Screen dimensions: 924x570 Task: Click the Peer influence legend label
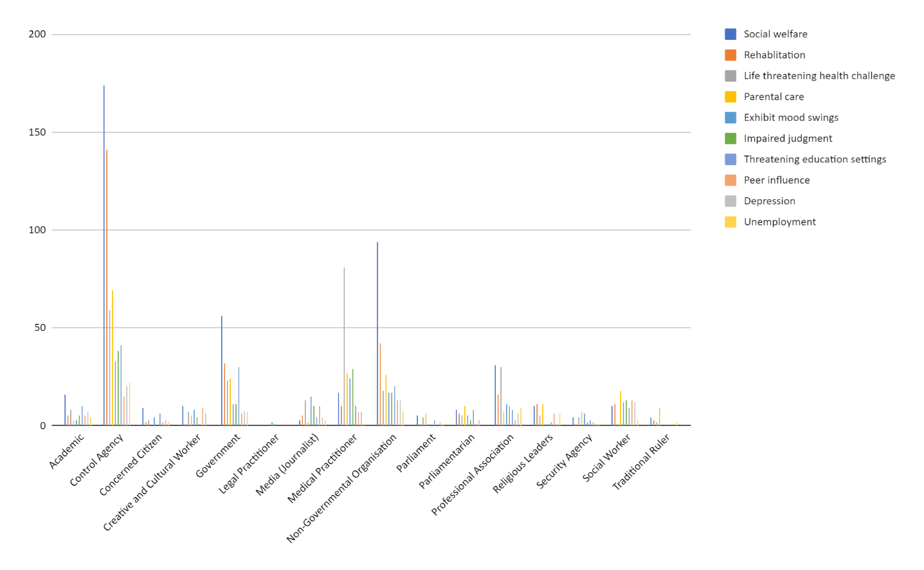pyautogui.click(x=777, y=181)
